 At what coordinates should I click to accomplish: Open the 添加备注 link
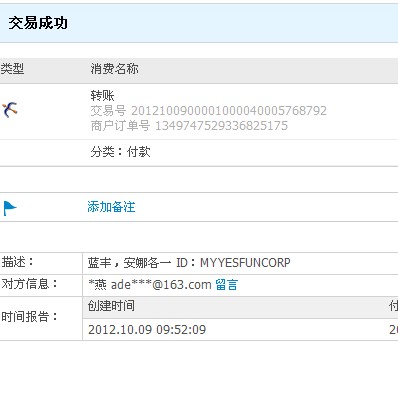coord(111,207)
